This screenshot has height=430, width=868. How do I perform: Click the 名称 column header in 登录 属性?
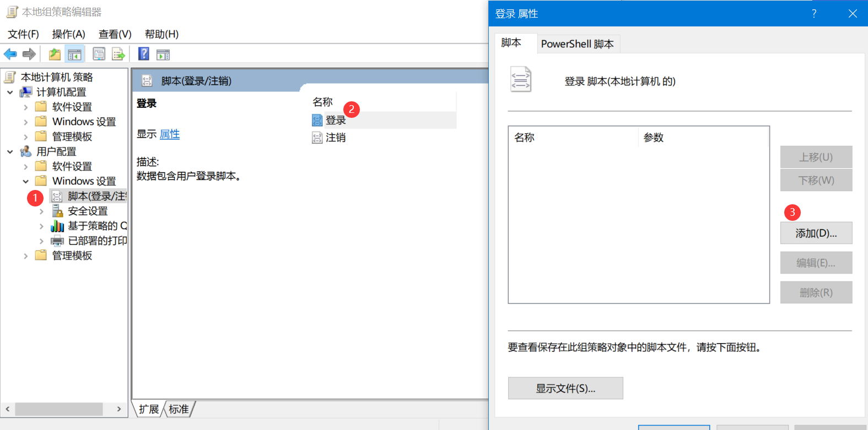pos(573,137)
